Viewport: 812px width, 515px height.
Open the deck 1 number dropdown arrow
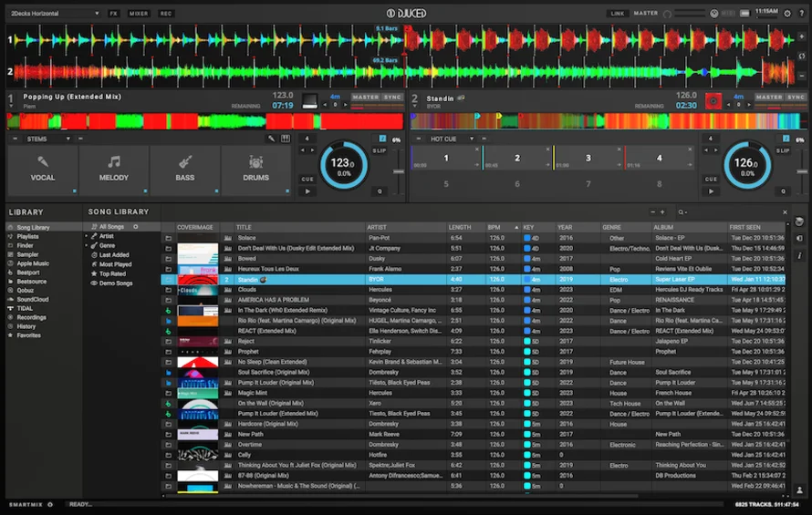click(x=11, y=106)
